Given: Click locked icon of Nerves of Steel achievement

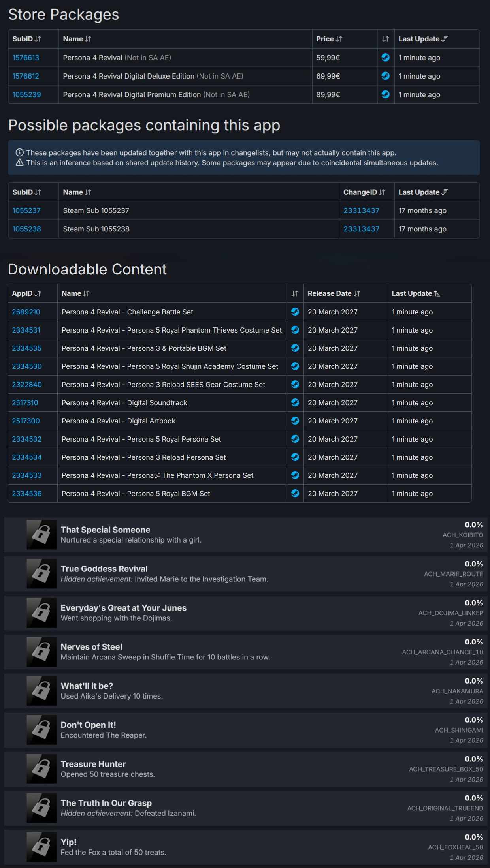Looking at the screenshot, I should coord(41,652).
